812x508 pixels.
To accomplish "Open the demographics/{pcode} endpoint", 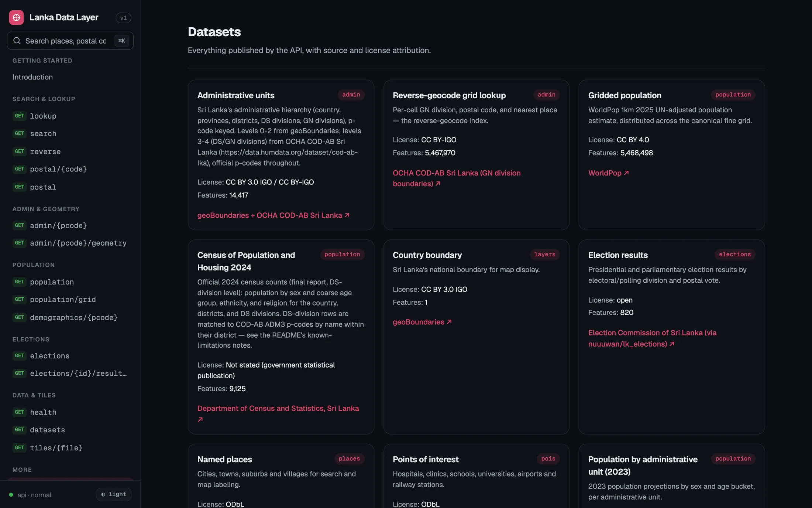I will tap(70, 317).
